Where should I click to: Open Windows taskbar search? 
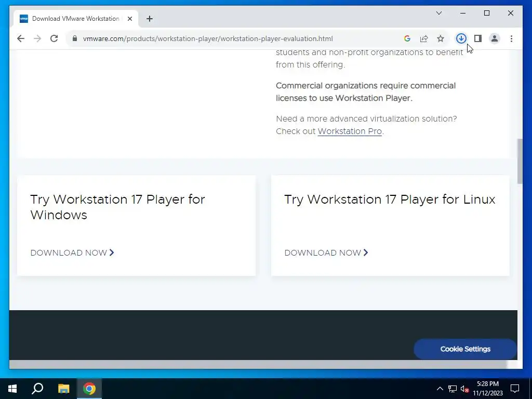point(37,389)
